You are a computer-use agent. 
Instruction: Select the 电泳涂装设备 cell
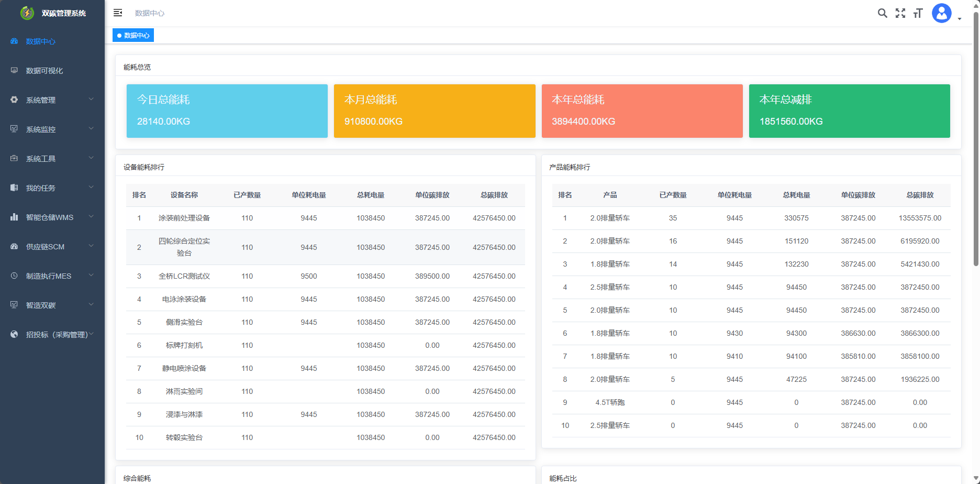tap(184, 299)
